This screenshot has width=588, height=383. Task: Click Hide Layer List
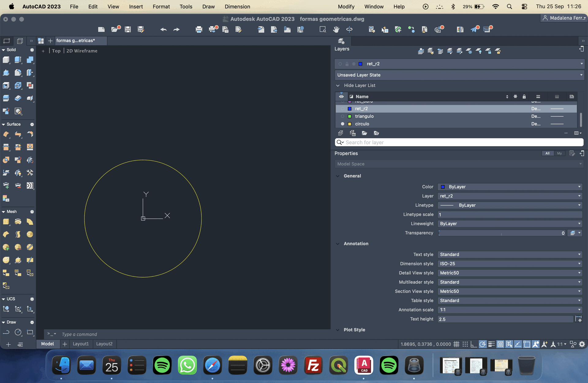[359, 86]
